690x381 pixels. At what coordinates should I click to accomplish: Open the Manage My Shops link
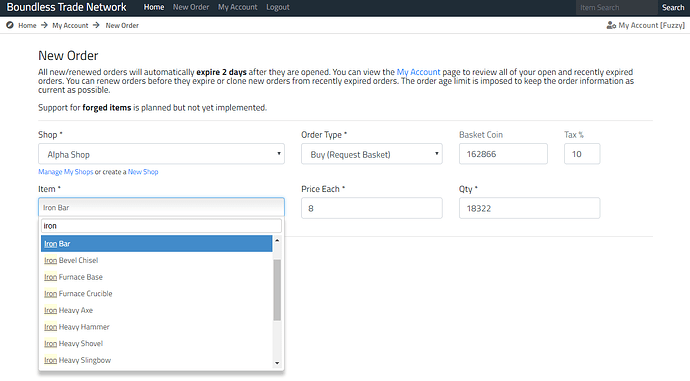pyautogui.click(x=66, y=172)
